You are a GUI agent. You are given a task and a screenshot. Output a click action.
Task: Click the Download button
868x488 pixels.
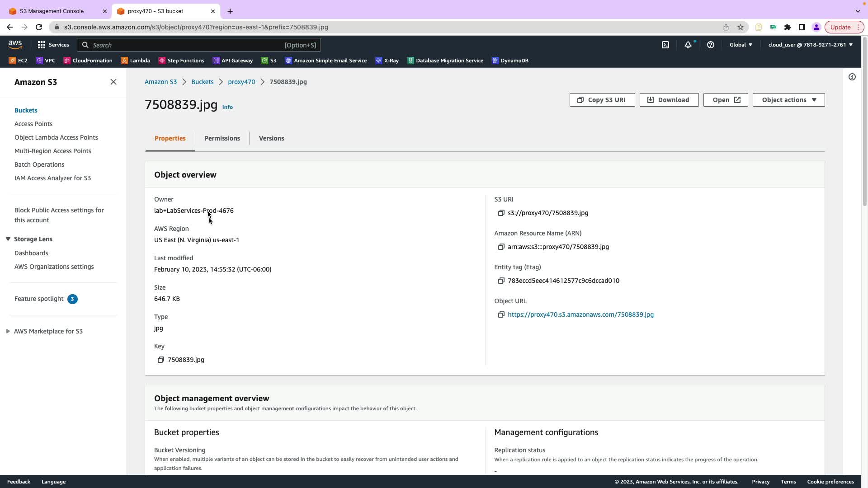[x=669, y=100]
